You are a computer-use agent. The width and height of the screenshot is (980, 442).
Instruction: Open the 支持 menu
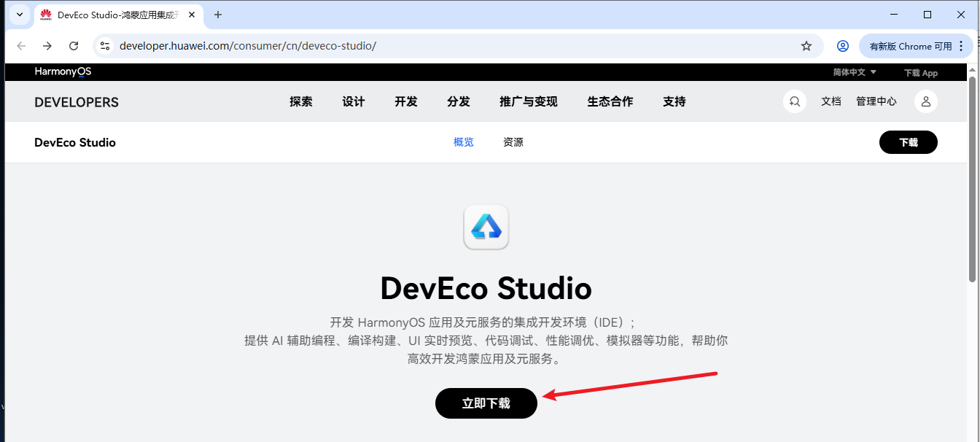[x=674, y=101]
